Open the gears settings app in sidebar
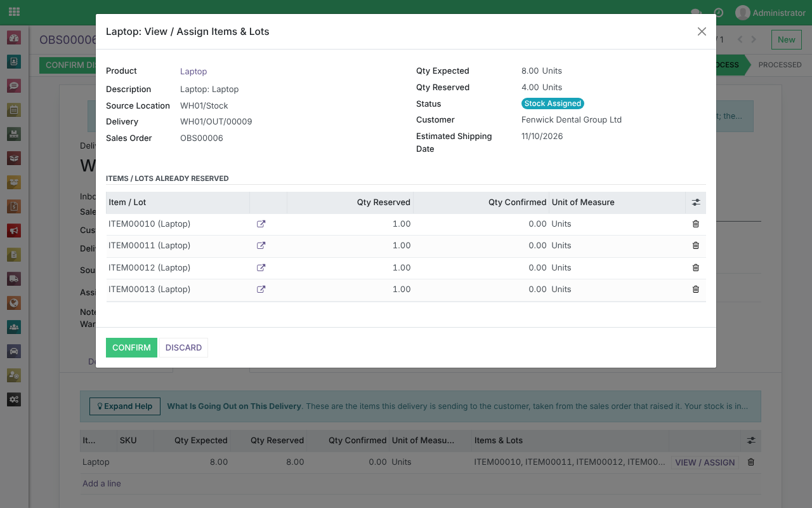The width and height of the screenshot is (812, 508). pyautogui.click(x=14, y=399)
